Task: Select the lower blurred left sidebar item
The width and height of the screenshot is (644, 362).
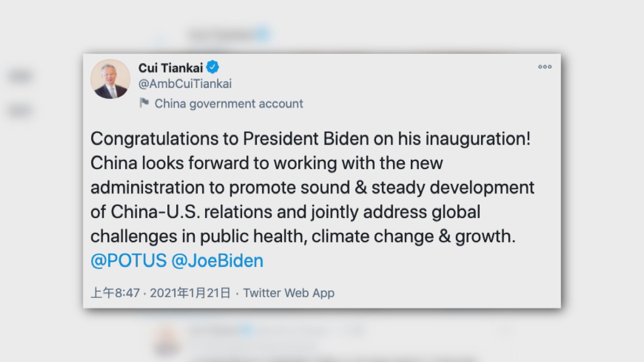Action: (x=21, y=111)
